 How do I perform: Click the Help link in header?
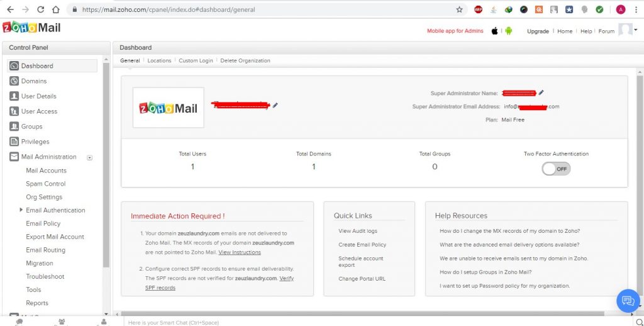pos(586,31)
